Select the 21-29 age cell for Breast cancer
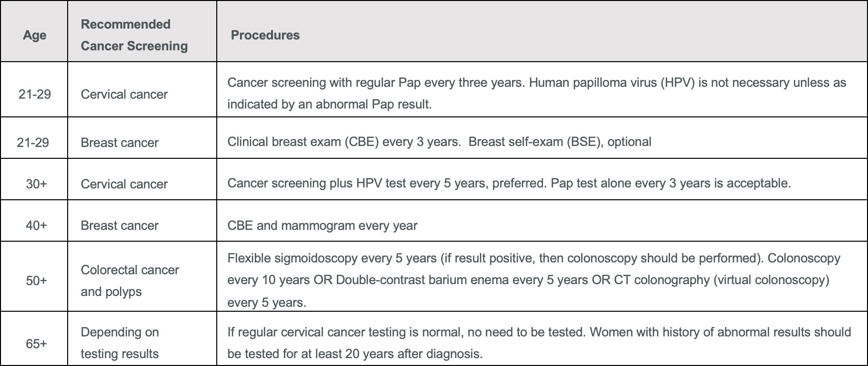Image resolution: width=868 pixels, height=366 pixels. (33, 143)
